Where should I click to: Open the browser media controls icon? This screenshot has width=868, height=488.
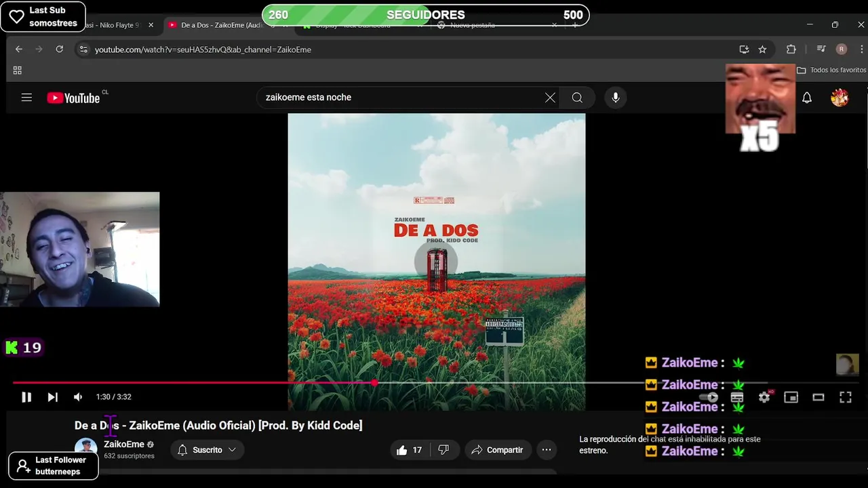(821, 49)
